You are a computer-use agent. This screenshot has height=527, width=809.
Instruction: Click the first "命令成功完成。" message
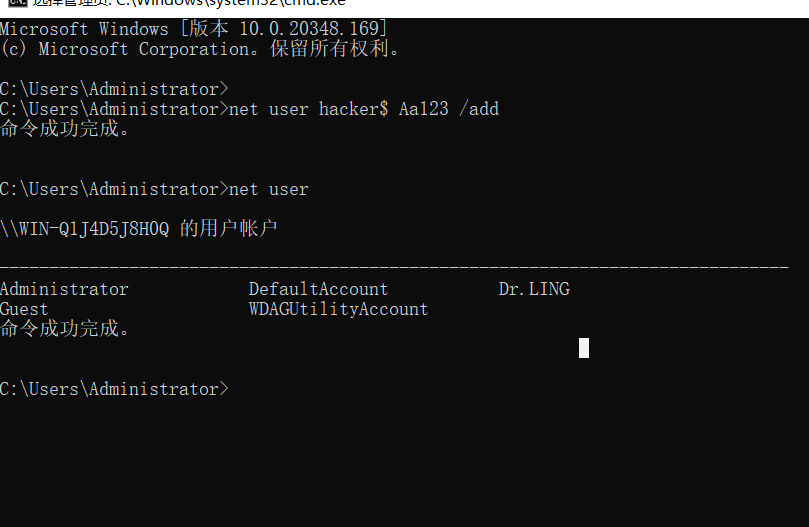click(65, 129)
